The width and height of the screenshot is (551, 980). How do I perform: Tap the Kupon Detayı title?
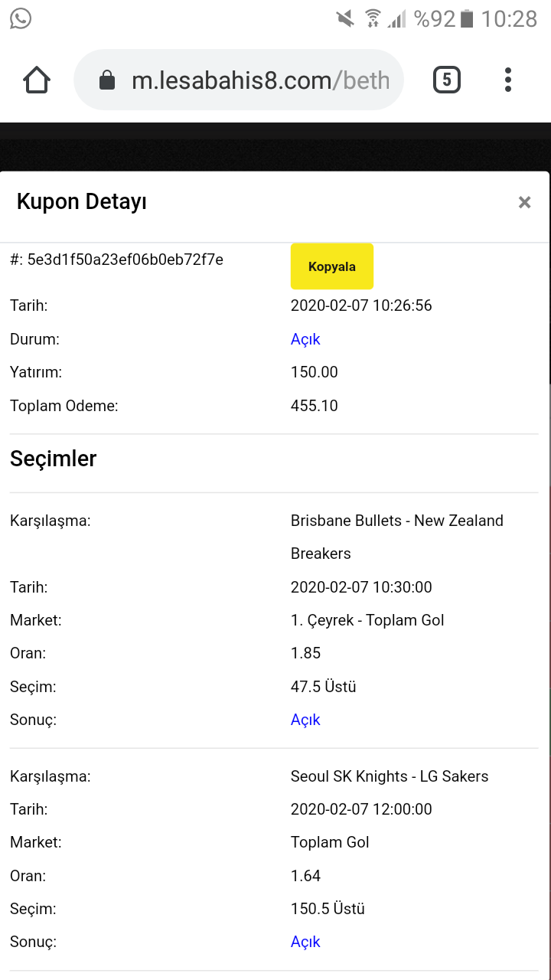point(82,202)
